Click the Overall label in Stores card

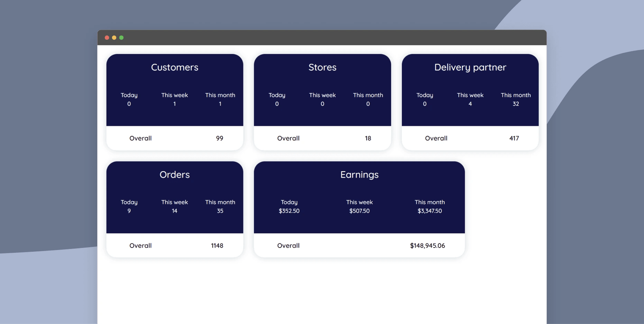288,138
